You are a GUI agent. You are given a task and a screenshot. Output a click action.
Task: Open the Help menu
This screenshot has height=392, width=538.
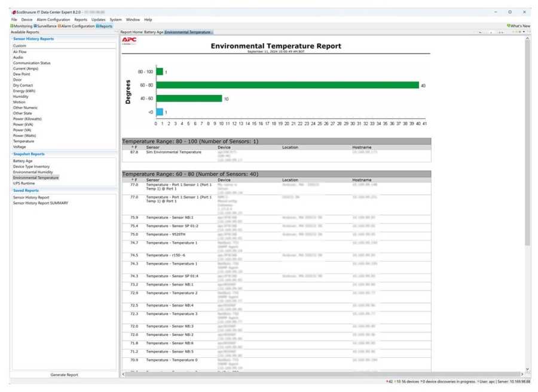coord(148,20)
